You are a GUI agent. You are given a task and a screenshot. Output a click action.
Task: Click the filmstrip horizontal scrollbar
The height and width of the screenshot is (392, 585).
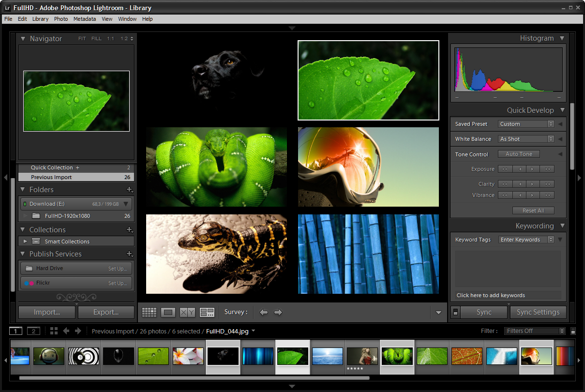tap(194, 378)
